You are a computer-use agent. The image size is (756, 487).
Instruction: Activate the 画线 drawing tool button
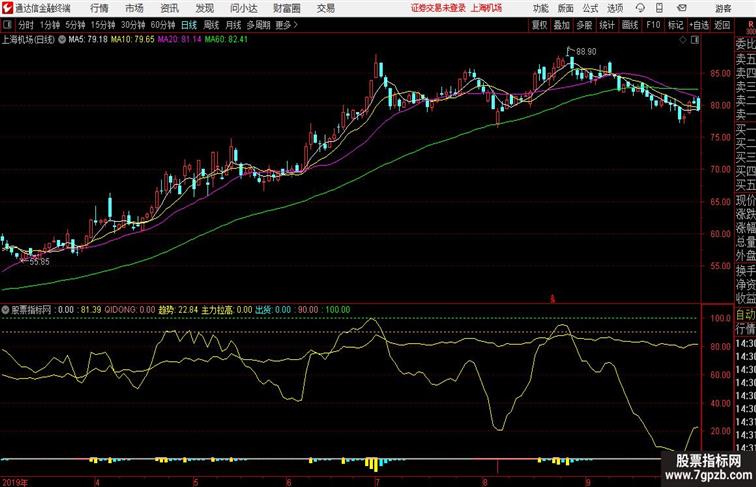[x=630, y=25]
